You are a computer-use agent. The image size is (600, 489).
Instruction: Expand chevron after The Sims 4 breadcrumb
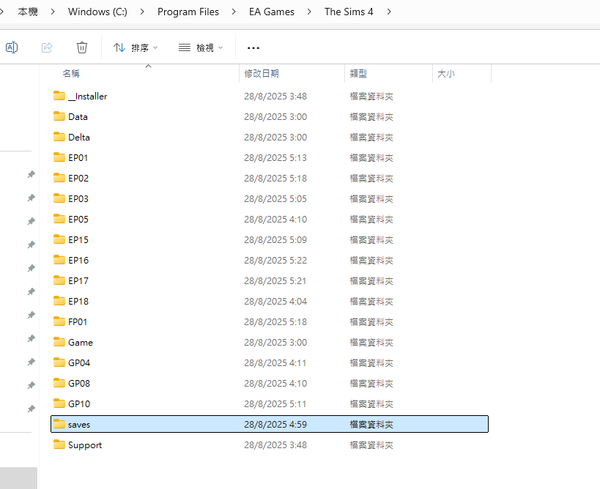(x=389, y=12)
